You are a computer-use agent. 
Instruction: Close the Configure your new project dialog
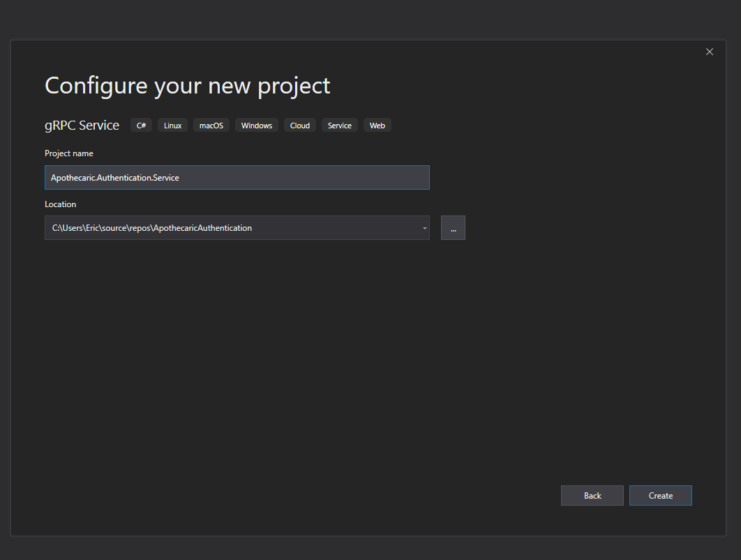pyautogui.click(x=710, y=52)
